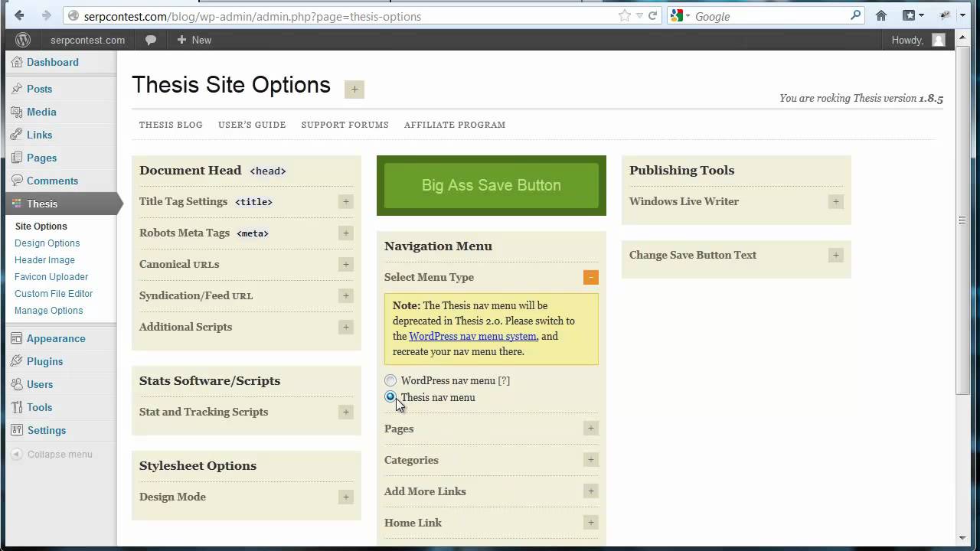
Task: Expand the Categories navigation section
Action: 590,460
